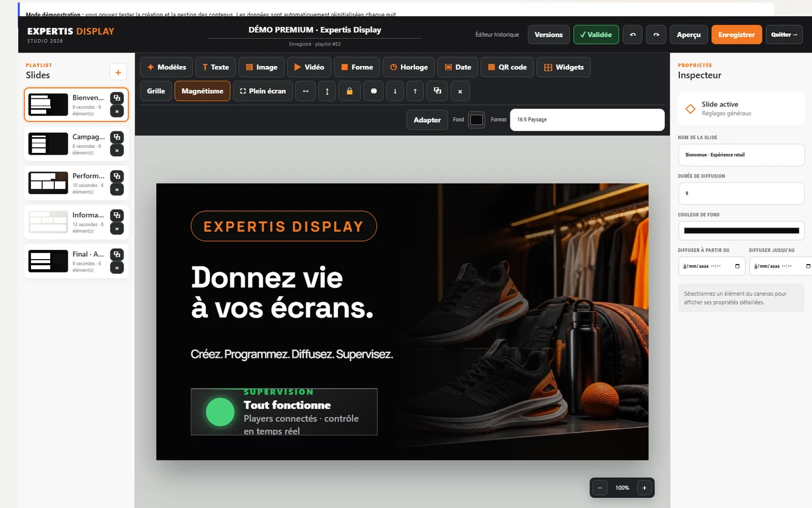Image resolution: width=812 pixels, height=508 pixels.
Task: Delete the Bienvenue slide
Action: click(117, 111)
